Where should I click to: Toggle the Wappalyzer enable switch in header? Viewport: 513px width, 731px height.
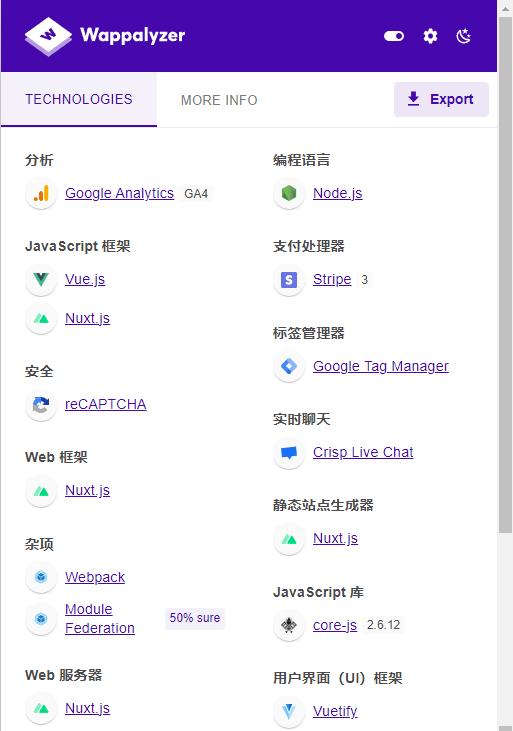pyautogui.click(x=394, y=36)
